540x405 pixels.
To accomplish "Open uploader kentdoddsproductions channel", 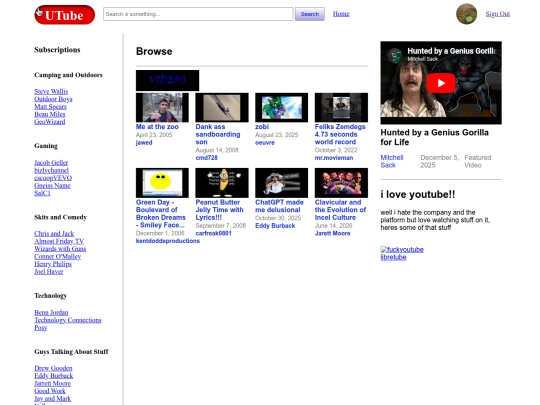I will [168, 241].
